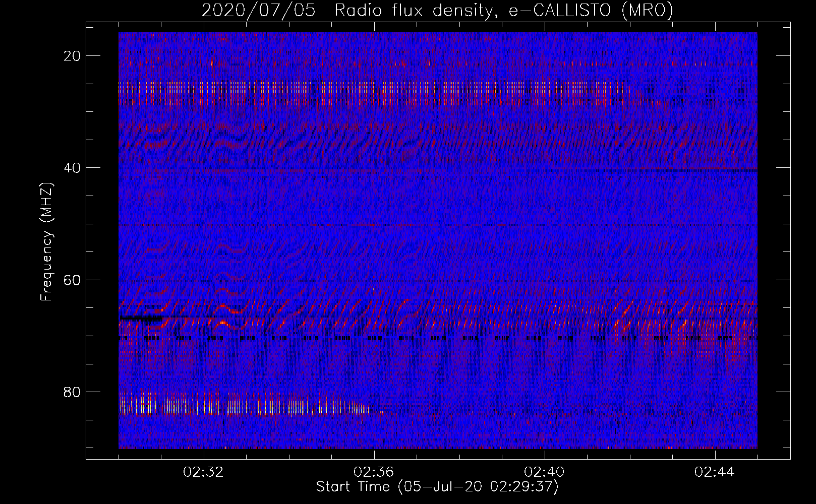Click the 02:44 time tick label
816x504 pixels.
pyautogui.click(x=715, y=472)
